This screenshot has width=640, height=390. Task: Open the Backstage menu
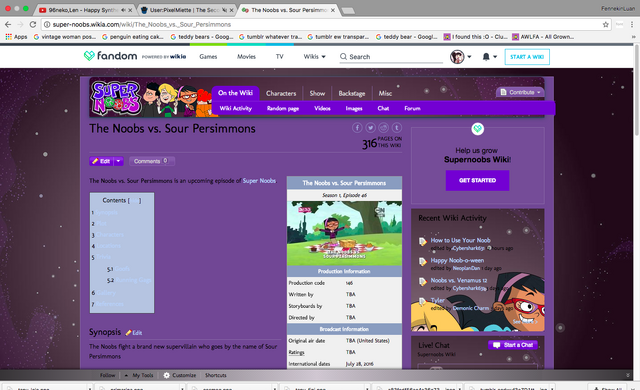coord(351,93)
